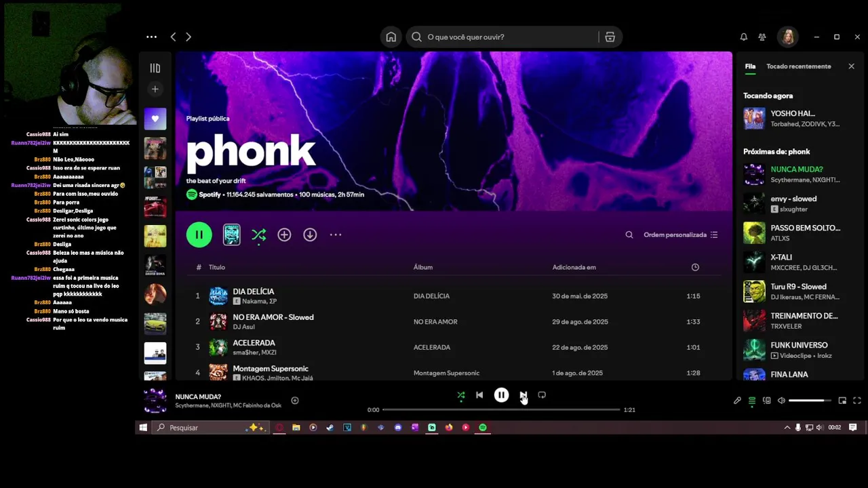Close the queue panel
Viewport: 868px width, 488px height.
click(x=852, y=66)
